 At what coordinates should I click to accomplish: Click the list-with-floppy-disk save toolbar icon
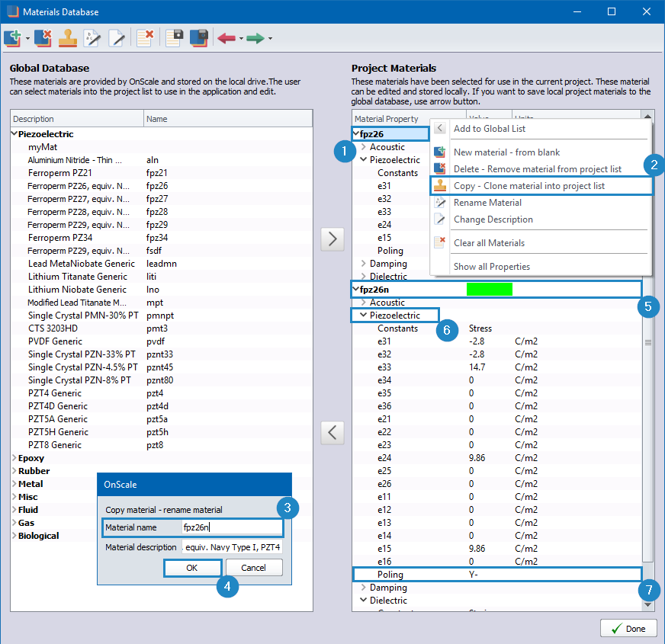(174, 38)
